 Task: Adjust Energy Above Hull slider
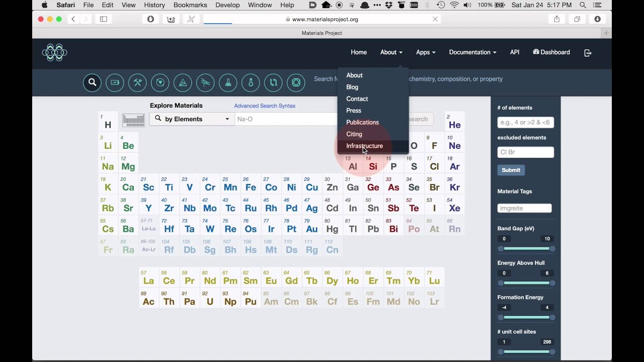coord(526,283)
